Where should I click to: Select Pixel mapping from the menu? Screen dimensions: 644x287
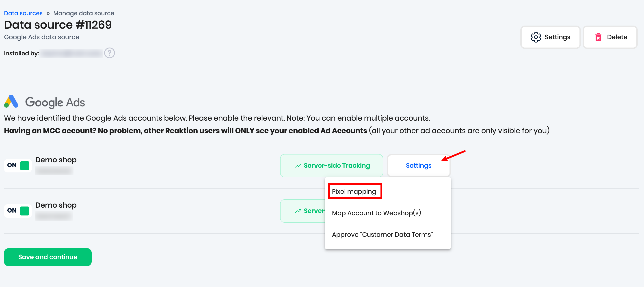click(x=354, y=191)
